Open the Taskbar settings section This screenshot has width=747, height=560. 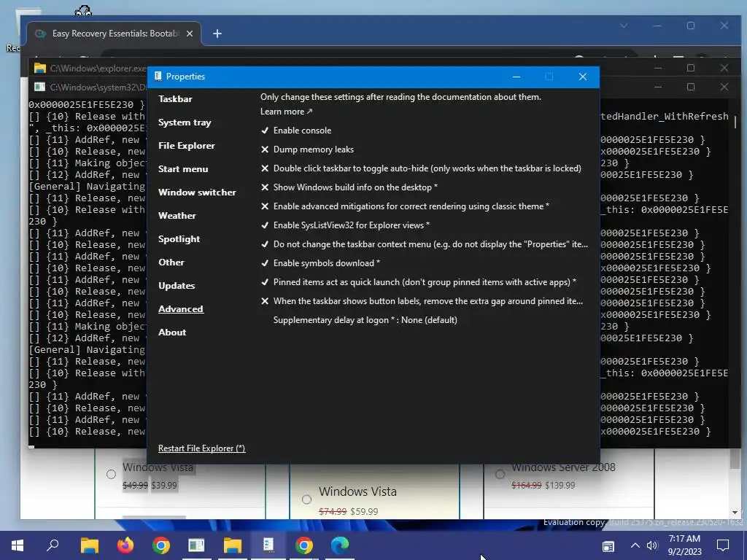click(x=175, y=99)
